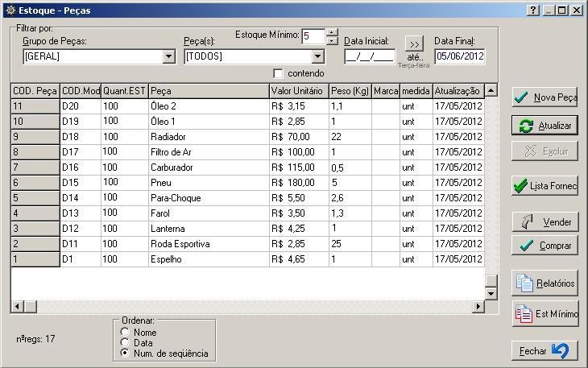588x368 pixels.
Task: Choose Num. de seqüência ordering
Action: (x=124, y=353)
